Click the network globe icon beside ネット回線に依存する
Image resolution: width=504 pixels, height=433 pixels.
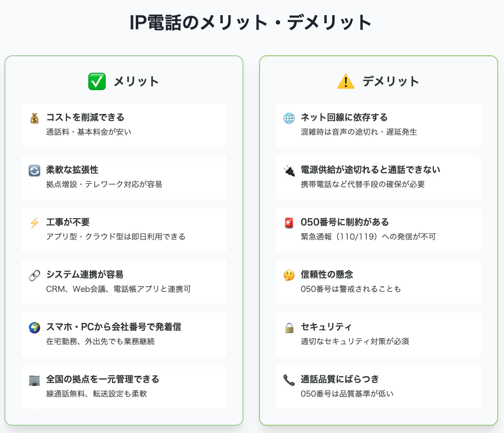(x=289, y=118)
